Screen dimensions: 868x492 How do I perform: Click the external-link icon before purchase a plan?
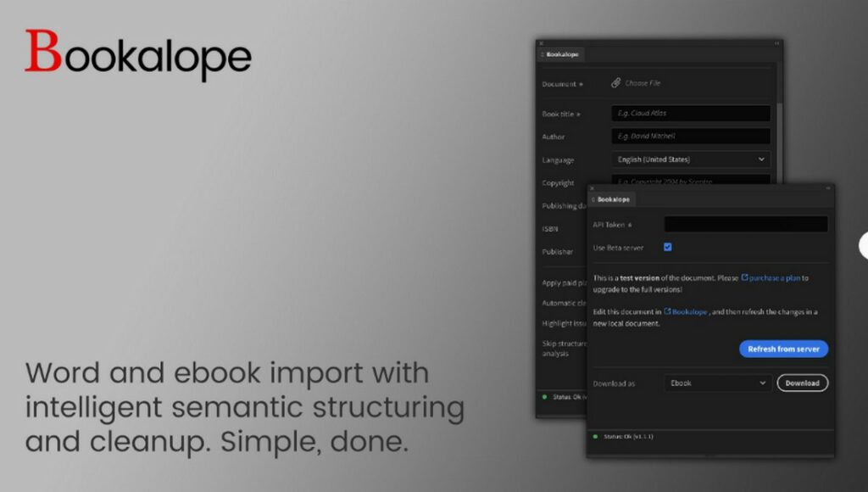pyautogui.click(x=747, y=277)
